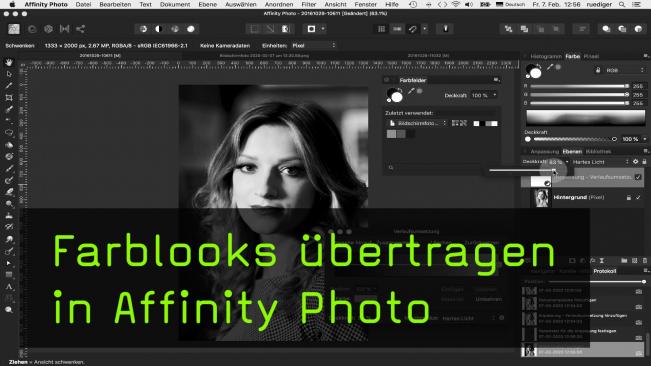Viewport: 651px width, 366px height.
Task: Open the Protokoll tab
Action: 604,271
